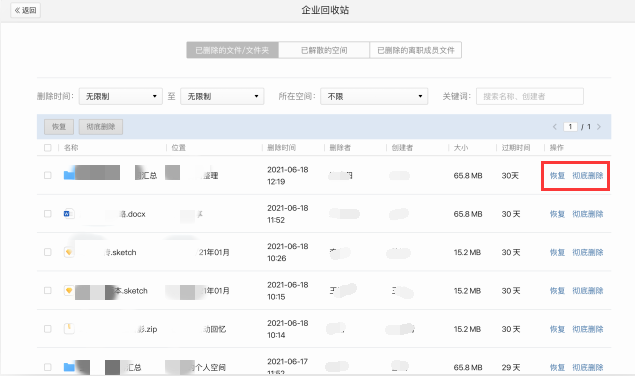Image resolution: width=635 pixels, height=376 pixels.
Task: Click the 删除时间 column header
Action: click(281, 147)
